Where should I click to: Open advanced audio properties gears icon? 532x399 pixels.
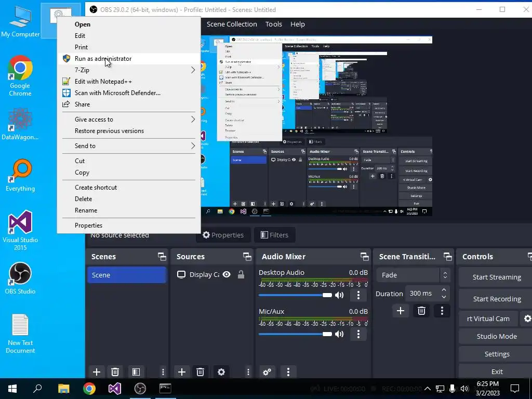[267, 372]
